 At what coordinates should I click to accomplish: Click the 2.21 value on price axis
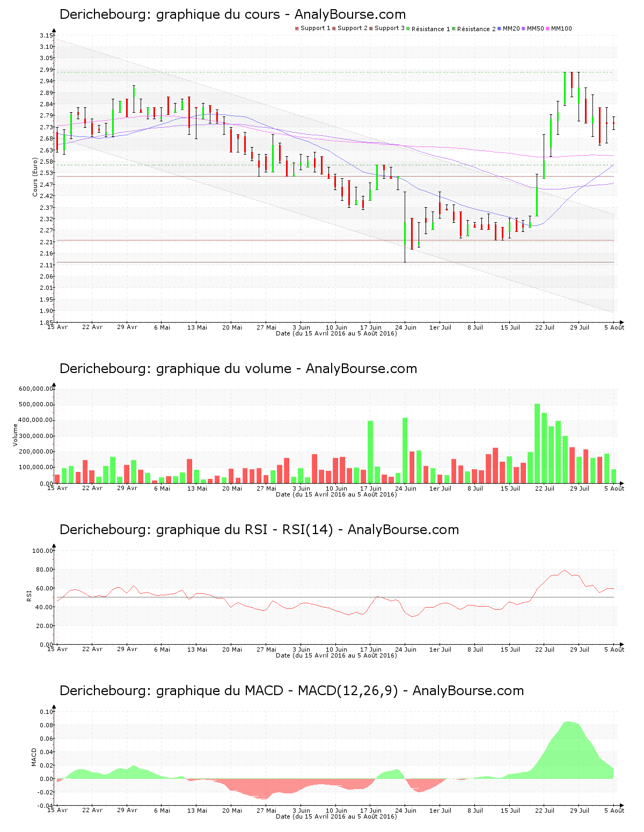46,242
